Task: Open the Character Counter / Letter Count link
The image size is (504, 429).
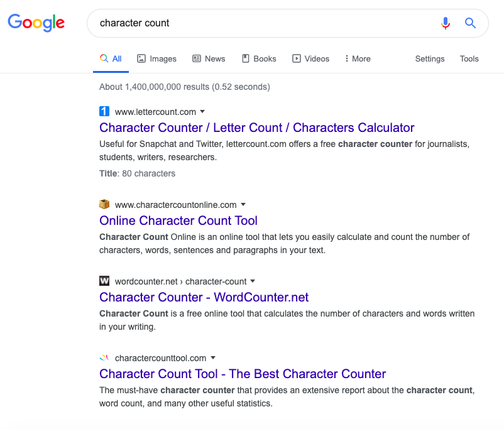Action: pos(257,128)
